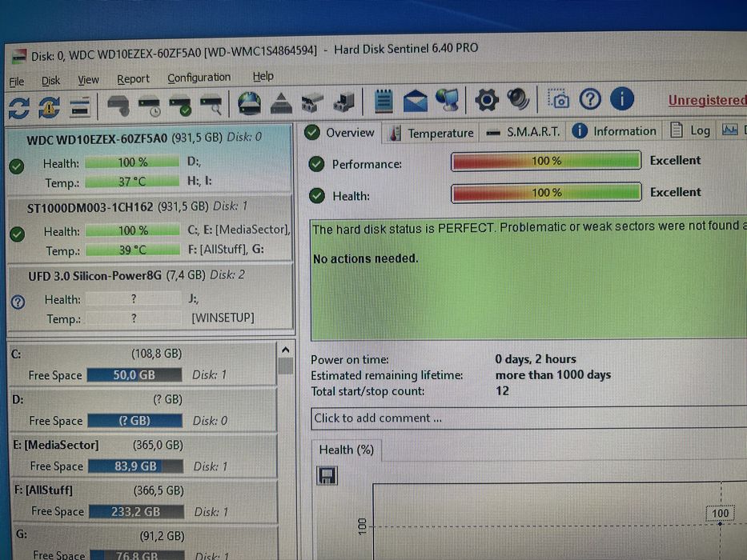Open settings with the gear icon

(x=487, y=100)
